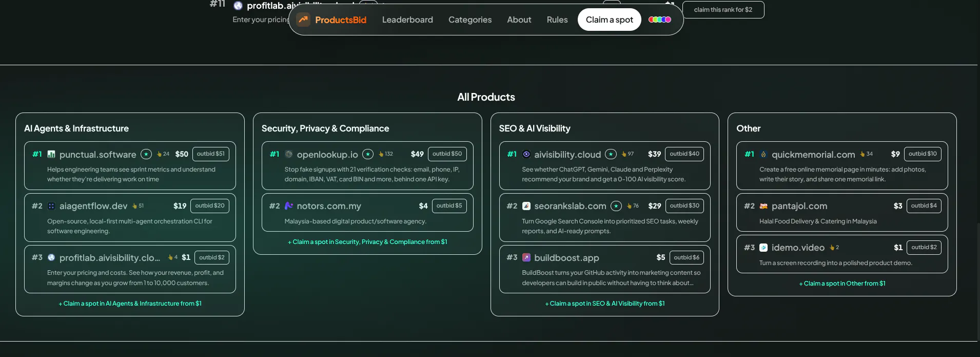Open the Leaderboard nav item
980x357 pixels.
coord(407,20)
